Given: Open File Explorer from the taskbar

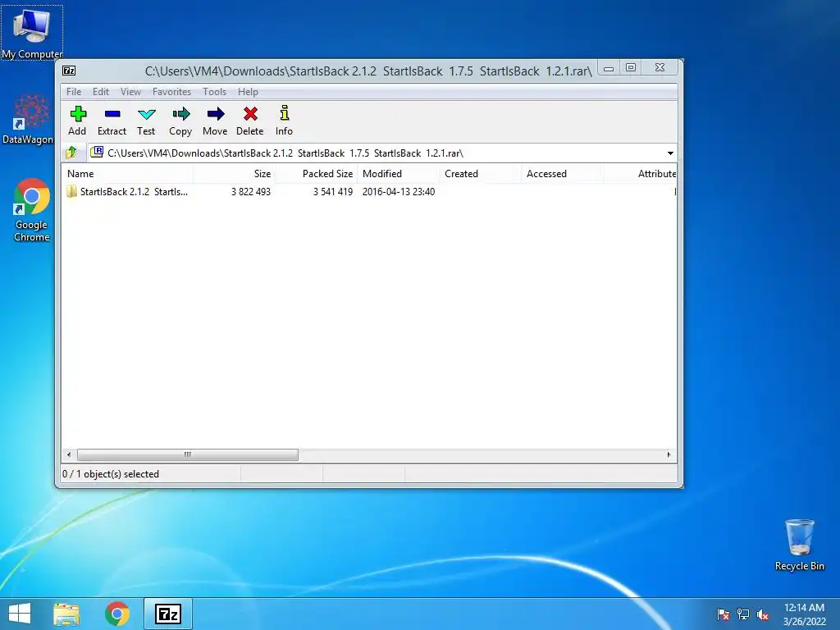Looking at the screenshot, I should (x=66, y=614).
